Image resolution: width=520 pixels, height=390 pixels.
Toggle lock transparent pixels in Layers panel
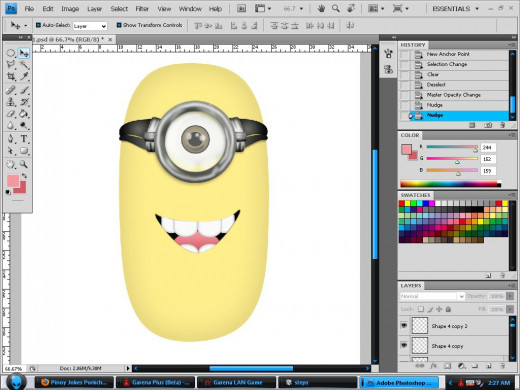[421, 309]
